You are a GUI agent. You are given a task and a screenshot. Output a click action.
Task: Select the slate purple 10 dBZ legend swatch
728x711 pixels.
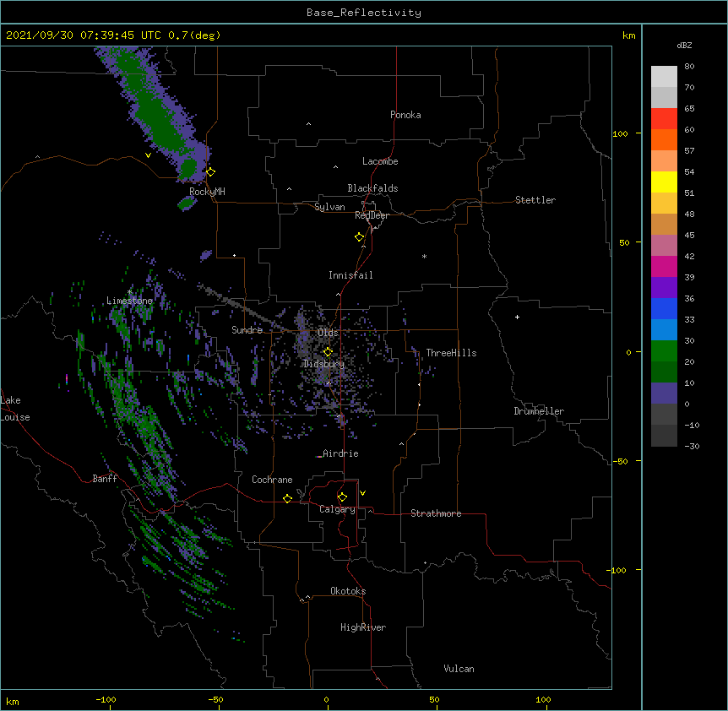pyautogui.click(x=664, y=393)
